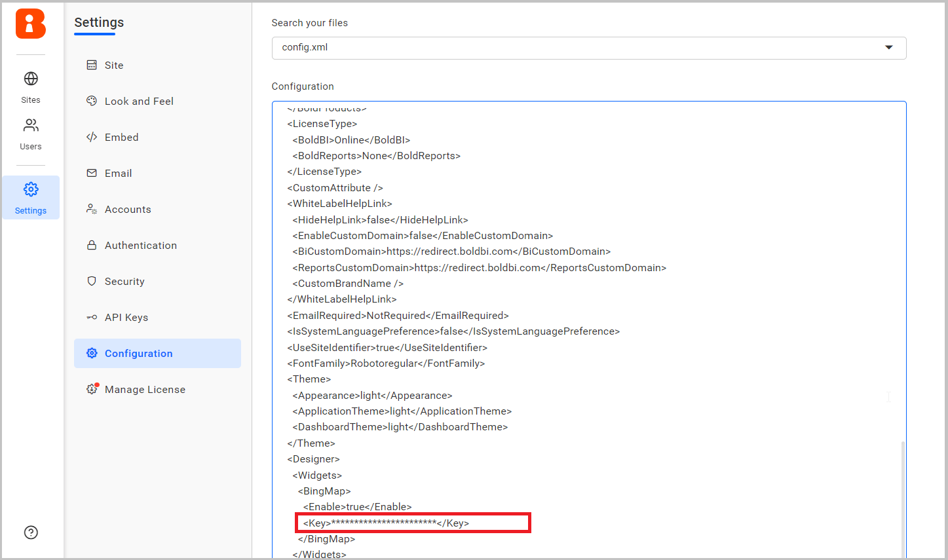Select the Authentication lock icon
The height and width of the screenshot is (560, 948).
[x=92, y=245]
